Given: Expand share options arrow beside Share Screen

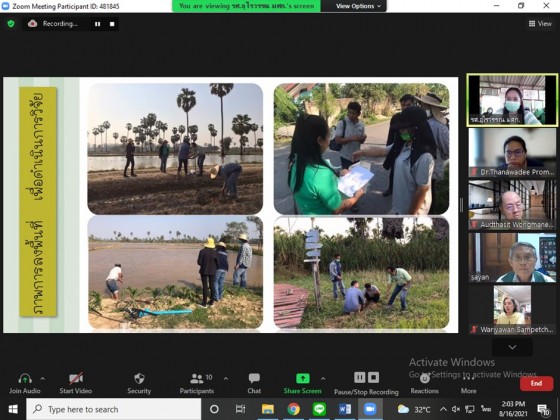Looking at the screenshot, I should [x=323, y=378].
